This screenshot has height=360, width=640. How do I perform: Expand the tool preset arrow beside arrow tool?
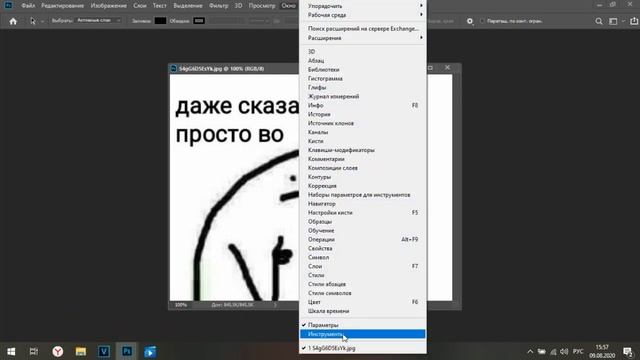click(42, 21)
